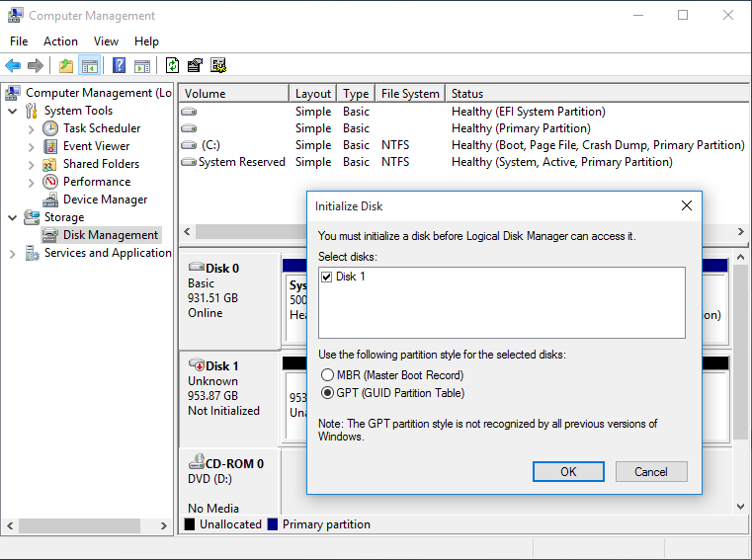Image resolution: width=752 pixels, height=560 pixels.
Task: Click the volume list horizontal scrollbar
Action: (247, 232)
